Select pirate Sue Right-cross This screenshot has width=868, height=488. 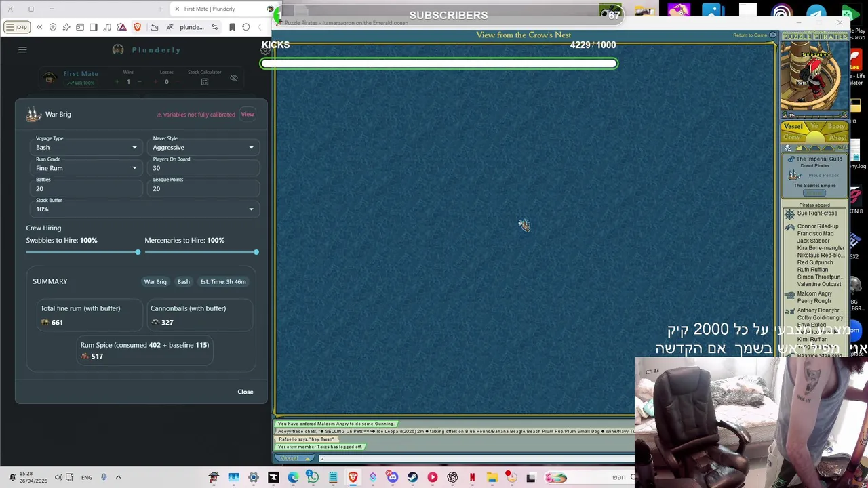point(817,213)
